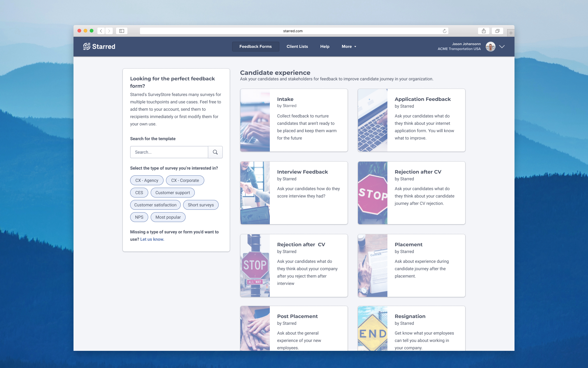Enable the NPS survey type filter
Image resolution: width=588 pixels, height=368 pixels.
pyautogui.click(x=139, y=217)
